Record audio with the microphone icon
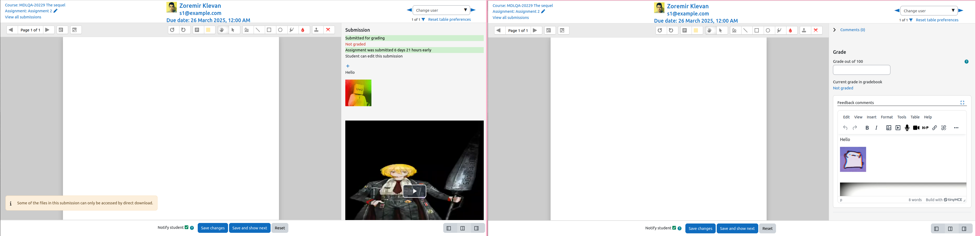 [907, 128]
